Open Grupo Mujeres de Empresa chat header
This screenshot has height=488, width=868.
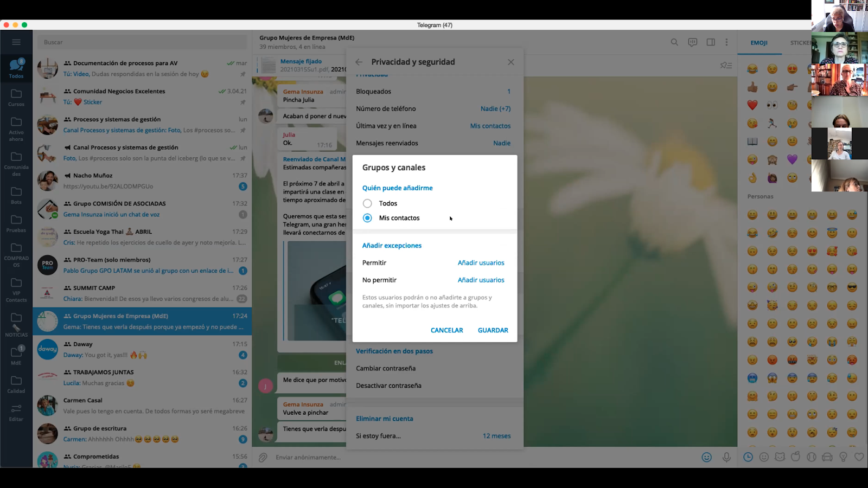point(307,42)
